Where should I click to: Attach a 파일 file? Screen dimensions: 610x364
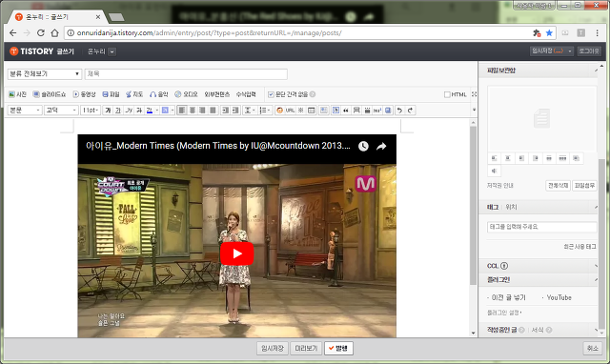[x=111, y=94]
